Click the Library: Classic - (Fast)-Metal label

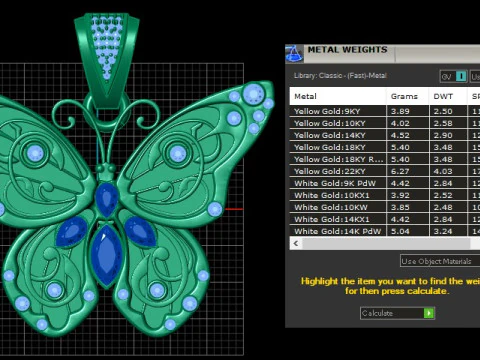click(x=340, y=76)
